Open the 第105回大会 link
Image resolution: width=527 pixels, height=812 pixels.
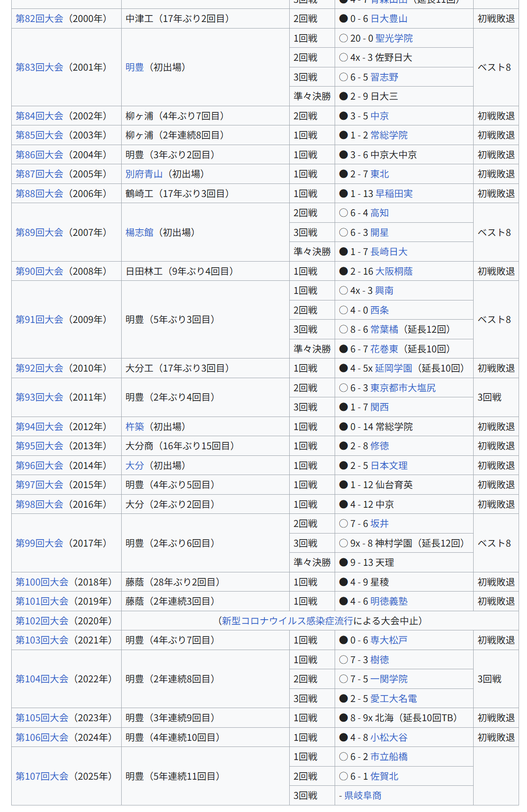[42, 718]
